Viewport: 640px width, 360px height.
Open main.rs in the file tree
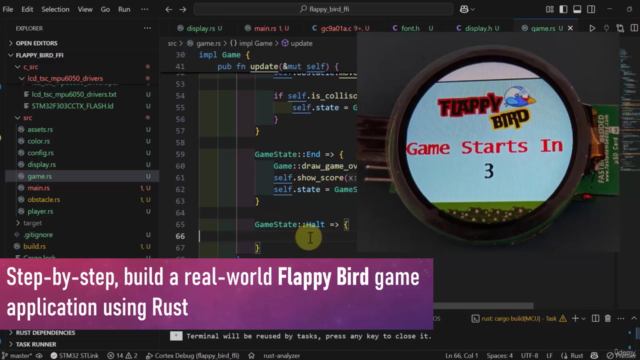click(38, 188)
